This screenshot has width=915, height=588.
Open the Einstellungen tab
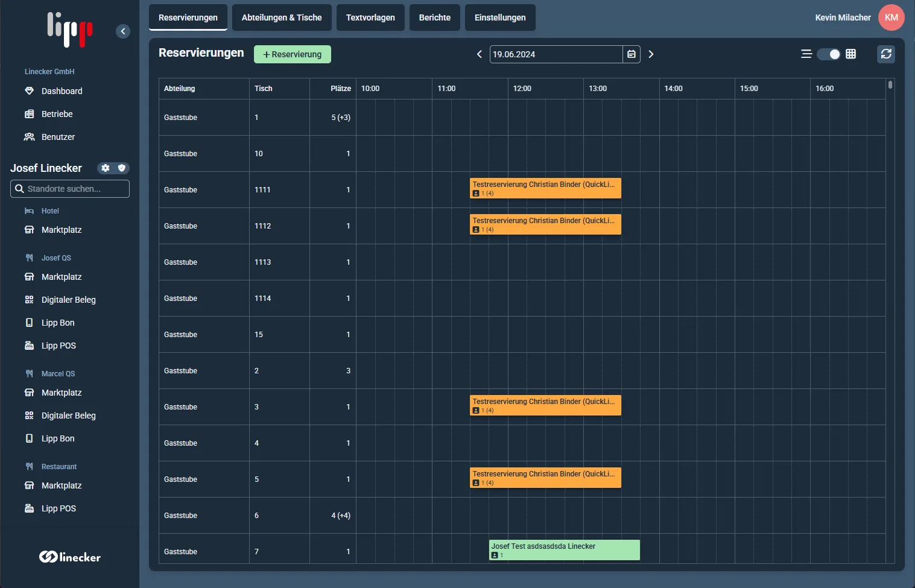pos(500,17)
